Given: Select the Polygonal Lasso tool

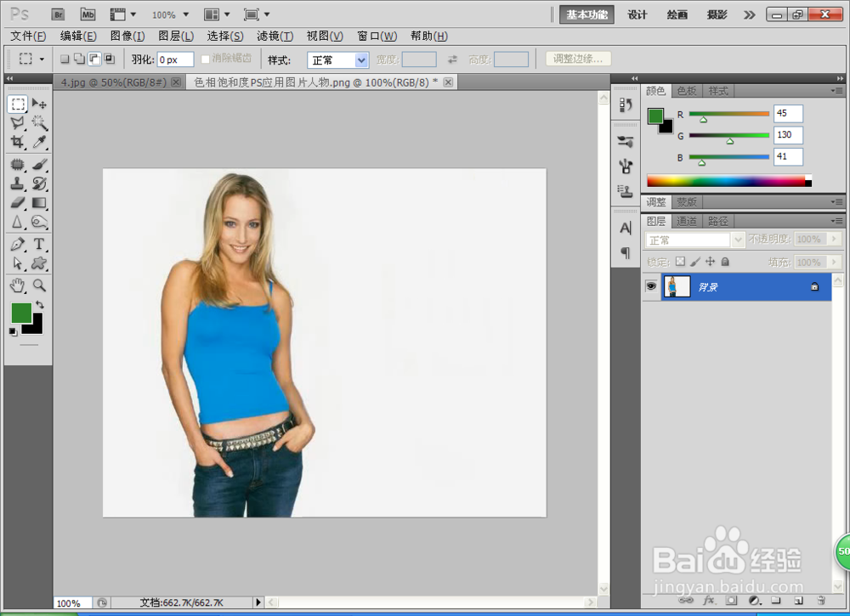Looking at the screenshot, I should click(x=18, y=123).
